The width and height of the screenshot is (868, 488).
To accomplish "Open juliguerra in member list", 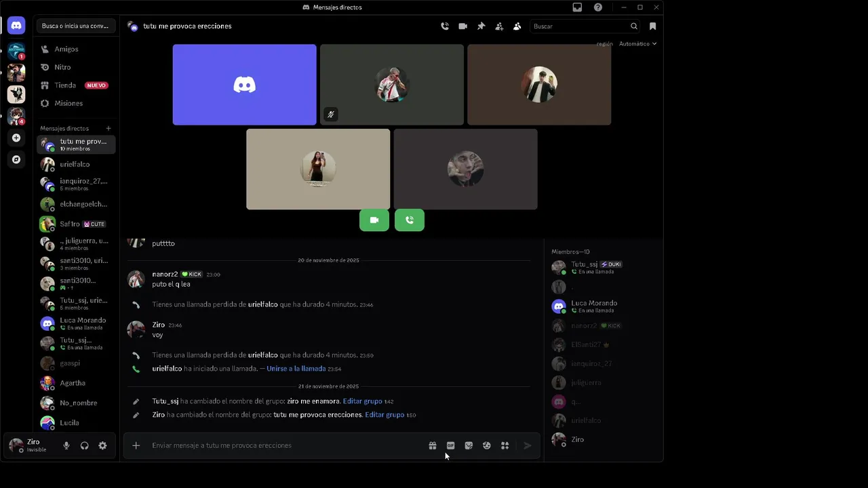I will point(602,383).
